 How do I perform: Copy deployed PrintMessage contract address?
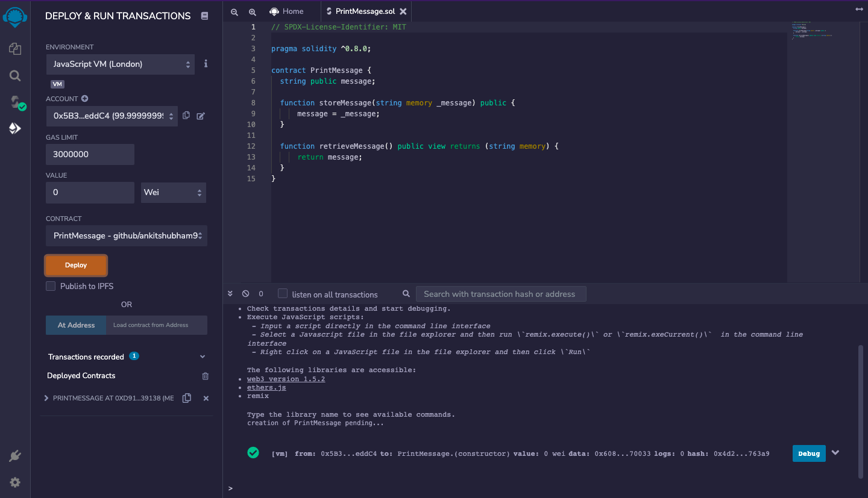187,398
